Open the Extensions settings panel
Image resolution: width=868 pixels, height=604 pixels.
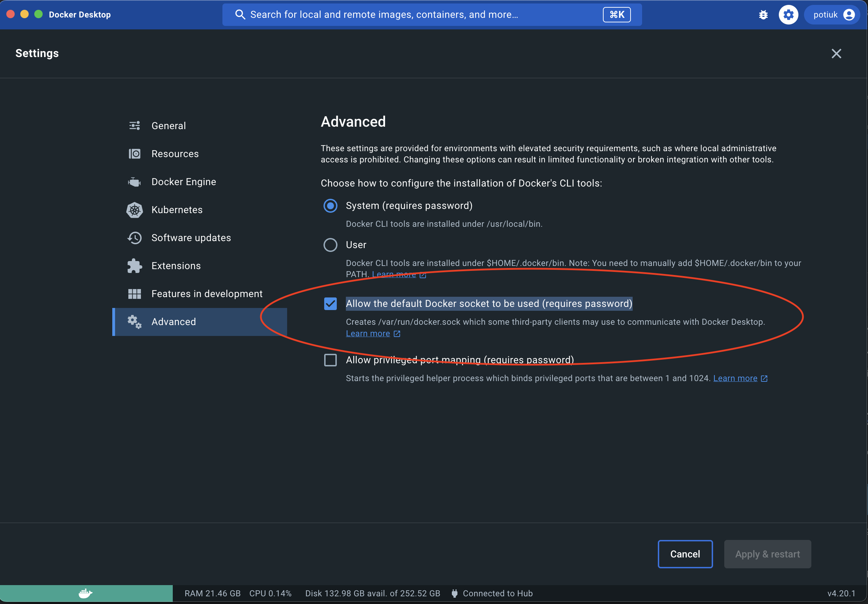click(x=176, y=265)
